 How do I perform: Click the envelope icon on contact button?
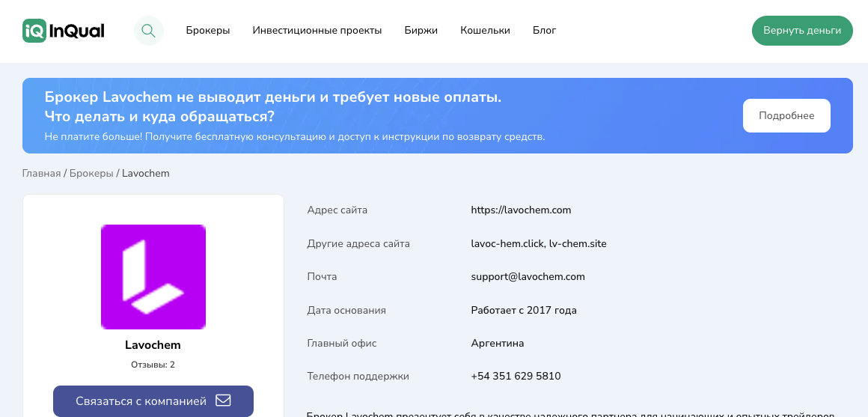click(223, 401)
